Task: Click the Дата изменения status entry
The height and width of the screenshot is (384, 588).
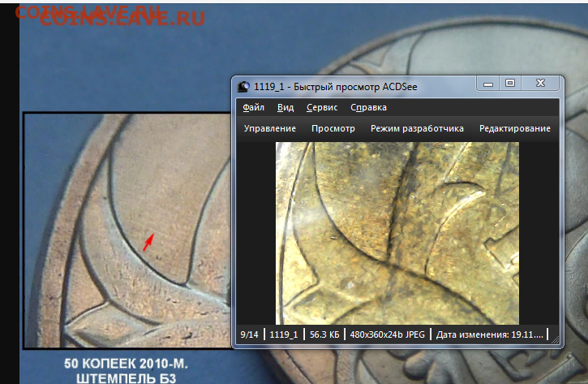Action: click(489, 334)
